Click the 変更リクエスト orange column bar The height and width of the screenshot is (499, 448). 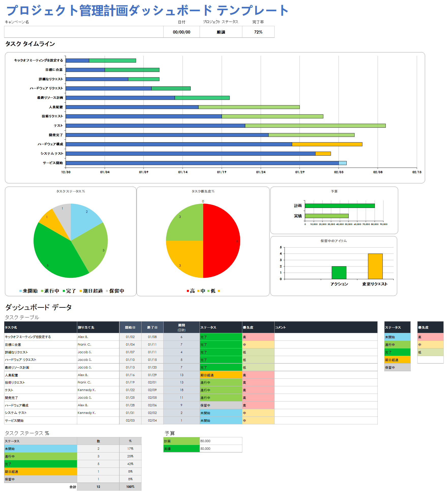375,266
